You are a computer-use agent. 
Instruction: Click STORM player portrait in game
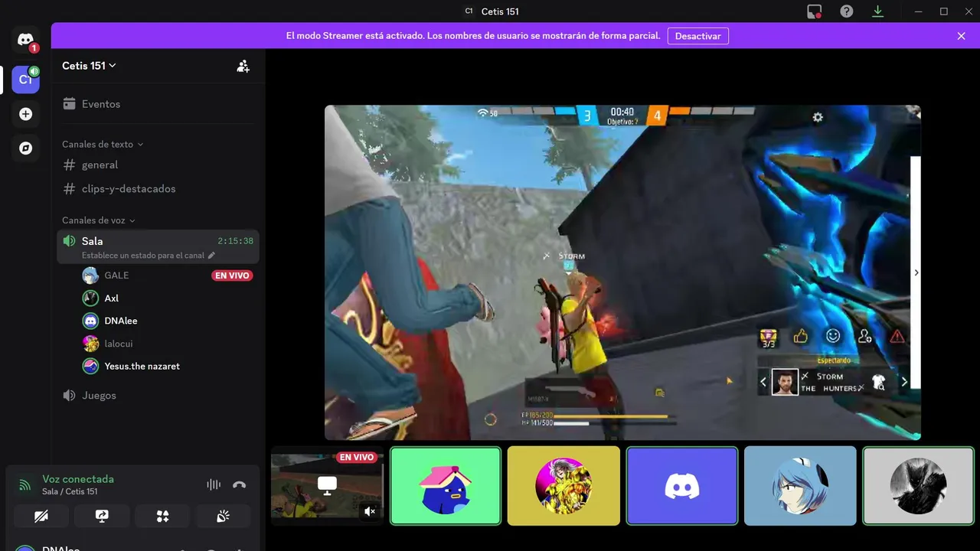coord(785,382)
